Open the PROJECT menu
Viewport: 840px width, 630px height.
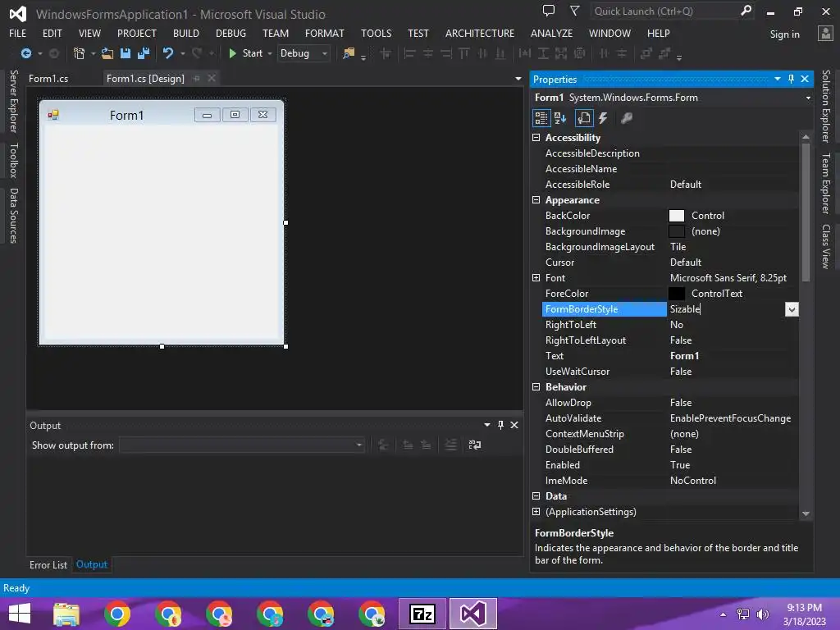click(x=137, y=33)
